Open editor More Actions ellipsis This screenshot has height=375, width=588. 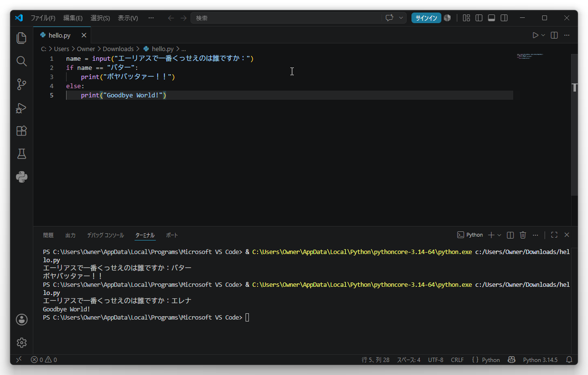pos(567,35)
